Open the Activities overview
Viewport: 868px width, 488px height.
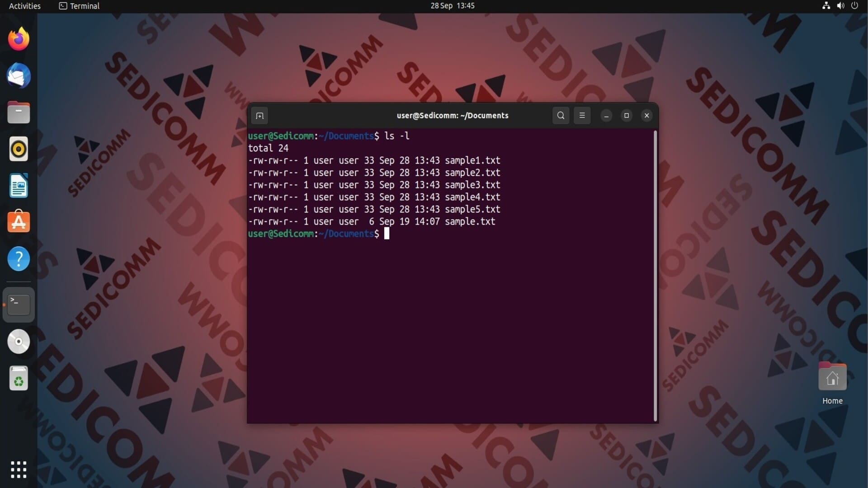click(25, 6)
